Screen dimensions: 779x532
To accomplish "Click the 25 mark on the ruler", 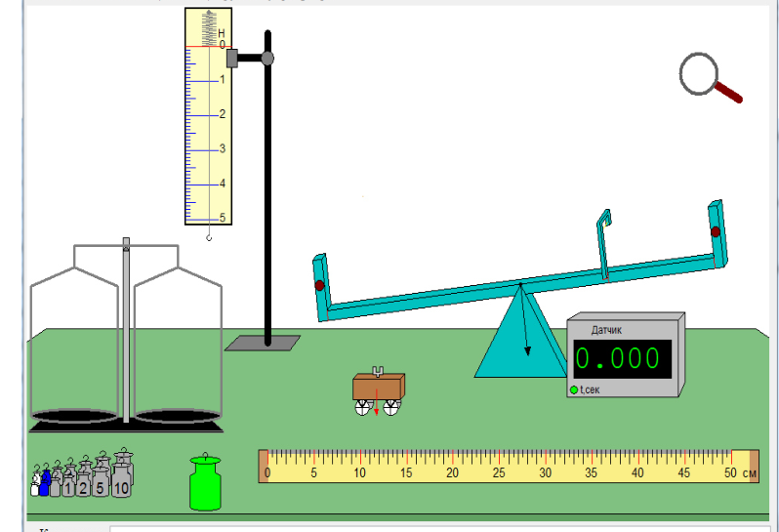I will point(499,472).
